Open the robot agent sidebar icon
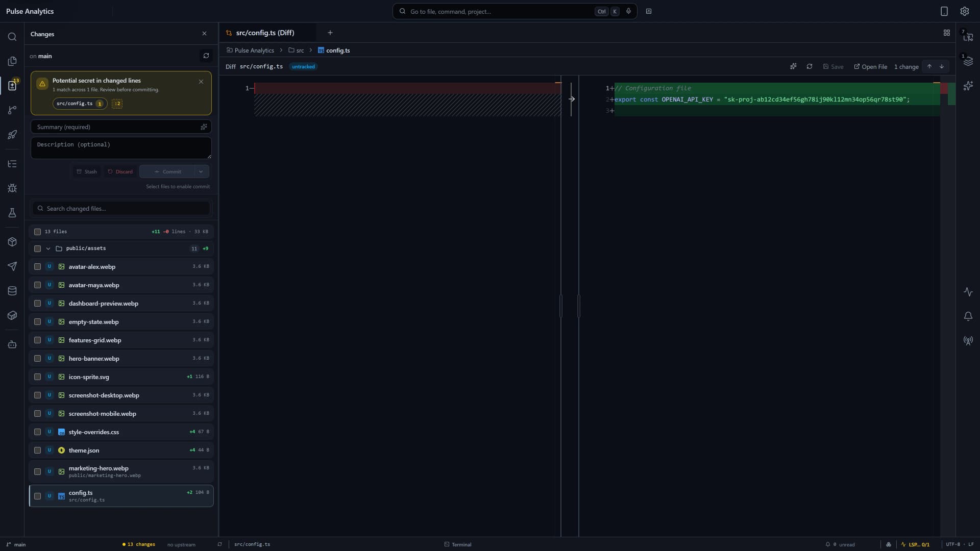980x551 pixels. pos(12,345)
